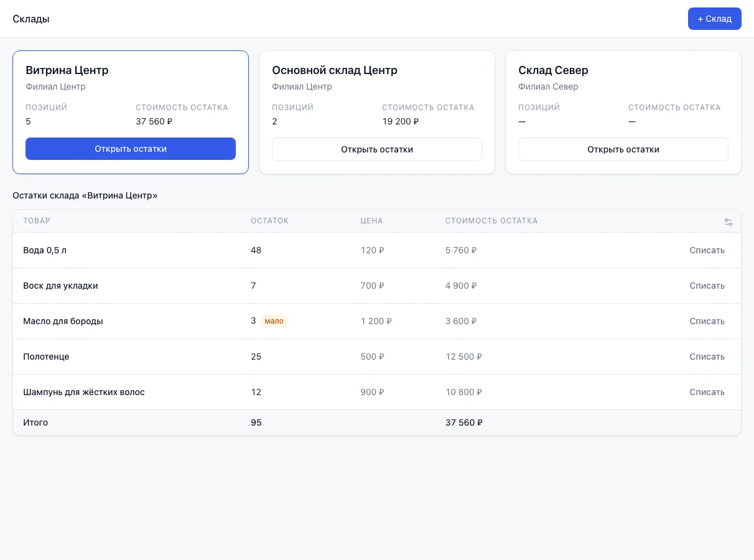The width and height of the screenshot is (754, 560).
Task: Select the Масло для бороды product name
Action: click(63, 321)
